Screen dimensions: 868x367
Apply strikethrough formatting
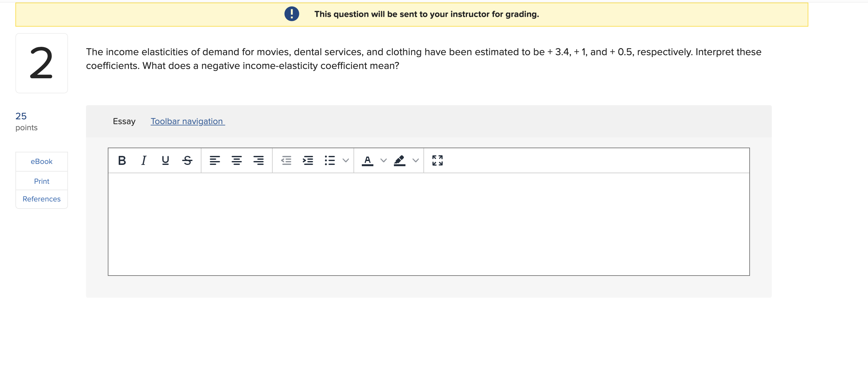[187, 160]
